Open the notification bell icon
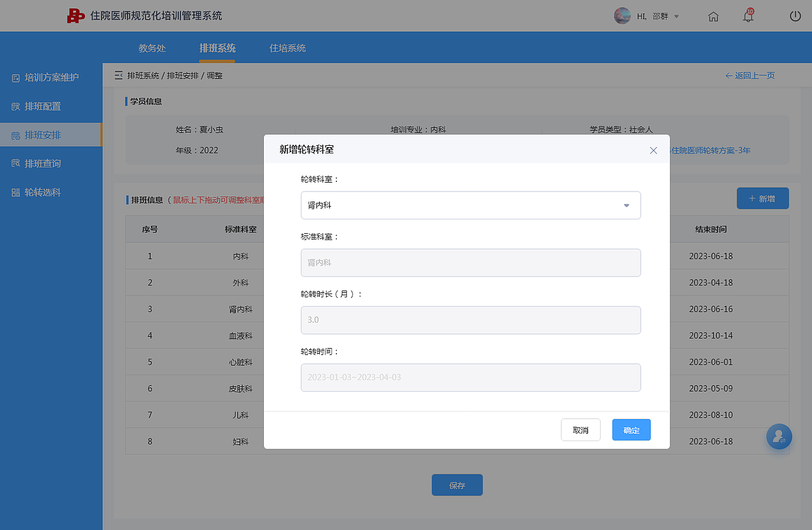 749,16
